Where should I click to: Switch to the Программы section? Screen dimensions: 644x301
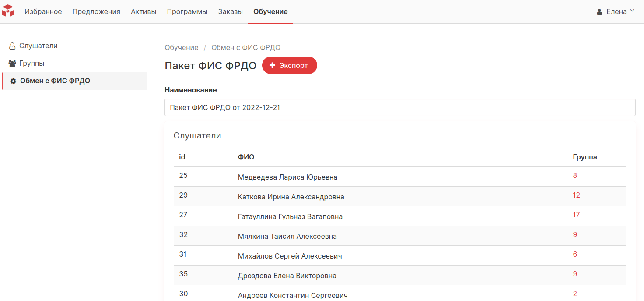(x=187, y=12)
